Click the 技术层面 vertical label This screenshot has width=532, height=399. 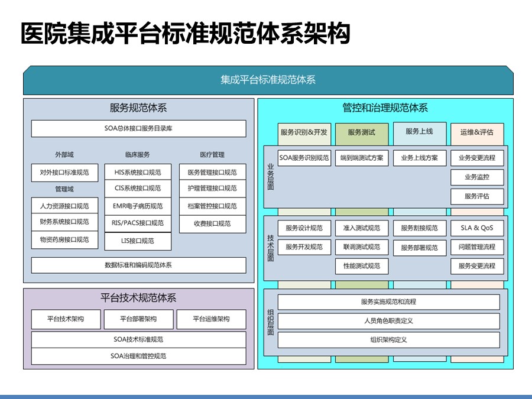point(270,248)
